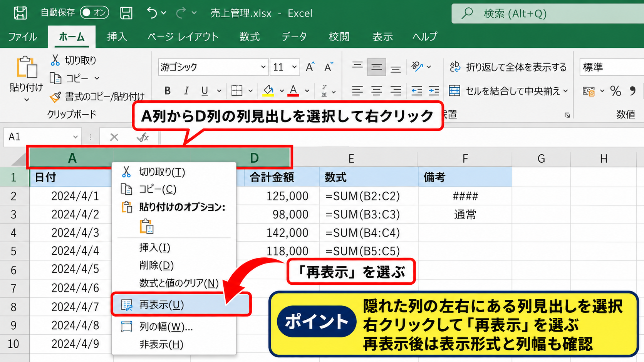Select 再表示(U) in context menu

(x=181, y=305)
